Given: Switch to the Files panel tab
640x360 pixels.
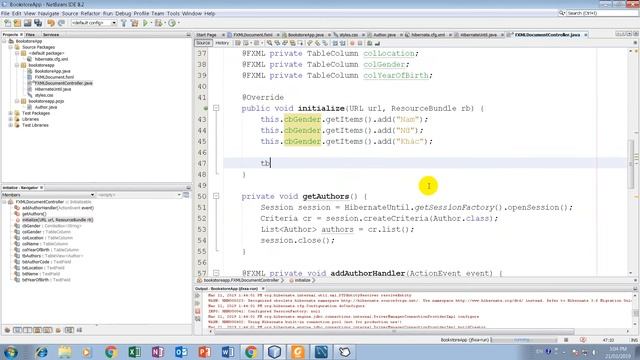Looking at the screenshot, I should click(30, 35).
